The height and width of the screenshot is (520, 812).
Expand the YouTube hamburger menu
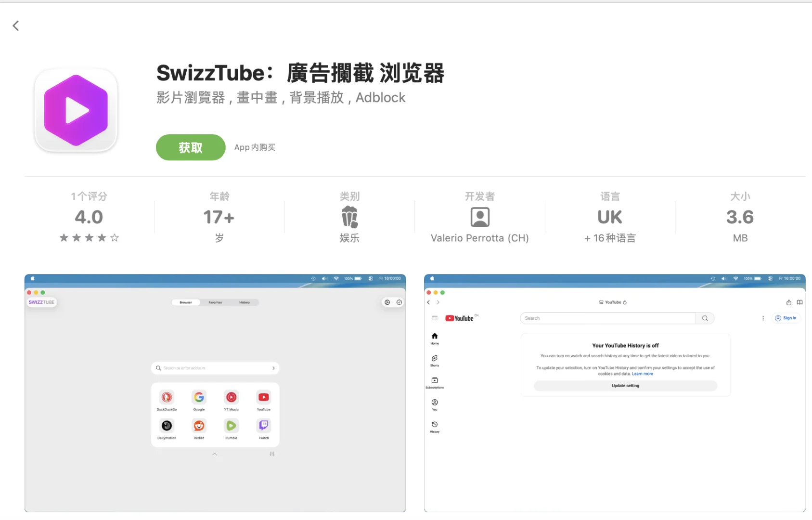click(434, 318)
